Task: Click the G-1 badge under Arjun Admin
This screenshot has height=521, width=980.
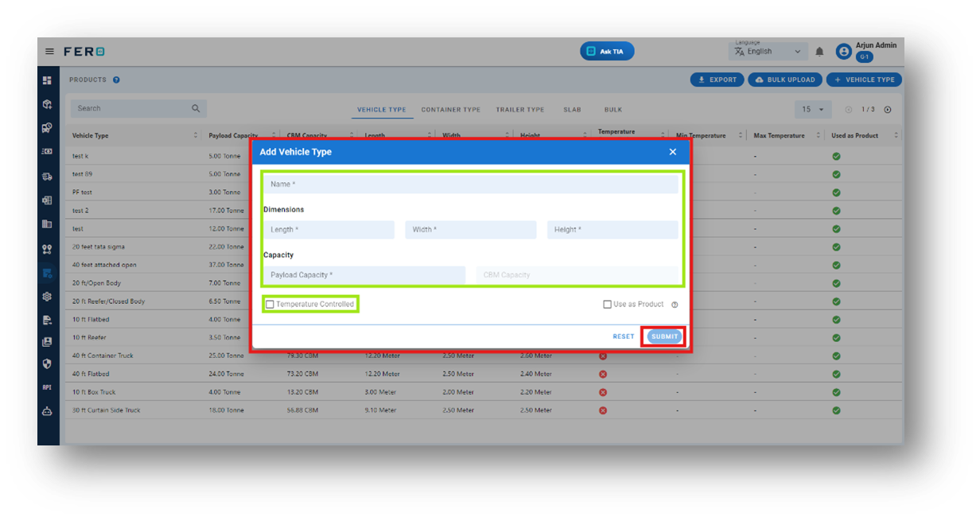Action: coord(864,57)
